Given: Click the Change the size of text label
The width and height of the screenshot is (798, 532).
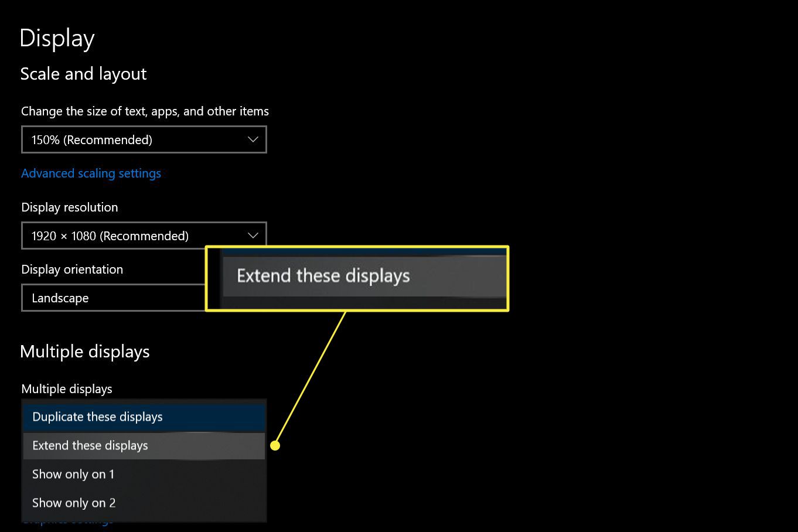Looking at the screenshot, I should [x=145, y=111].
